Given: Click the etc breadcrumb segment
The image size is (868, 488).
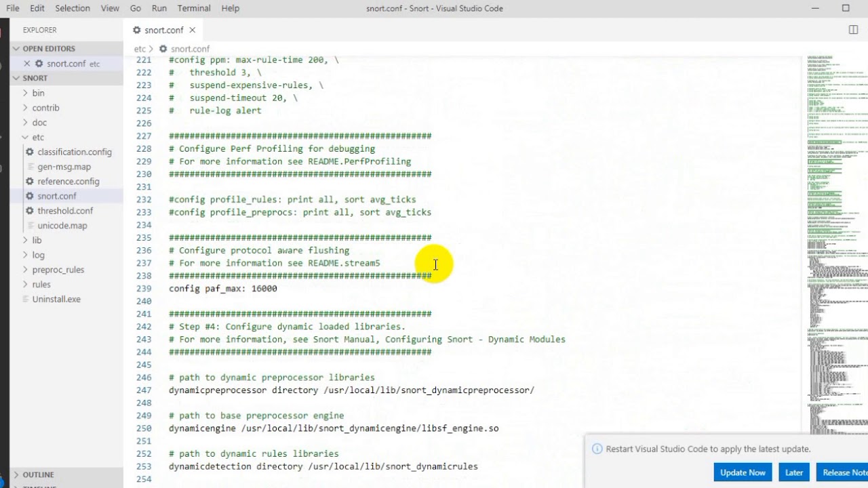Looking at the screenshot, I should 140,49.
